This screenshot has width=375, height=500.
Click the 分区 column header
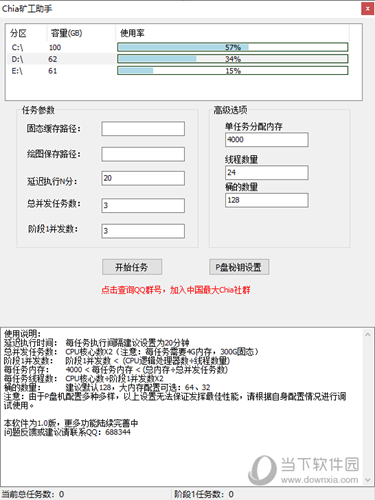(27, 33)
